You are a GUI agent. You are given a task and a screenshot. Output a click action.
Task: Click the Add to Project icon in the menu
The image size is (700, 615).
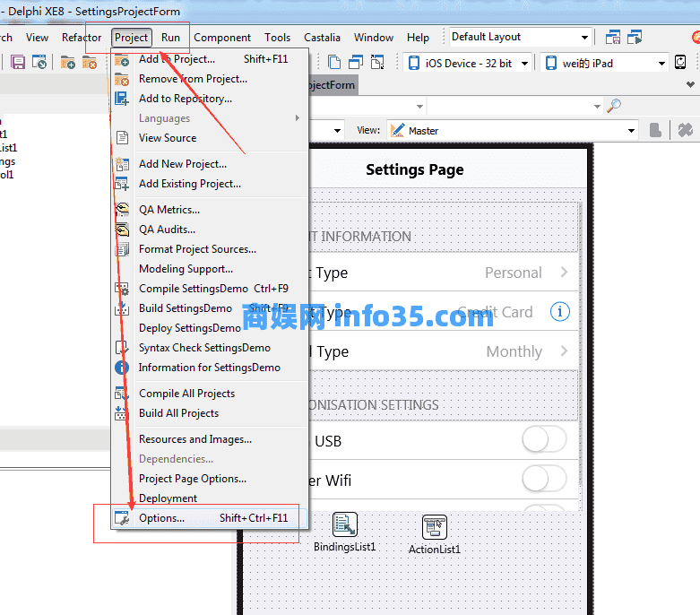tap(122, 60)
